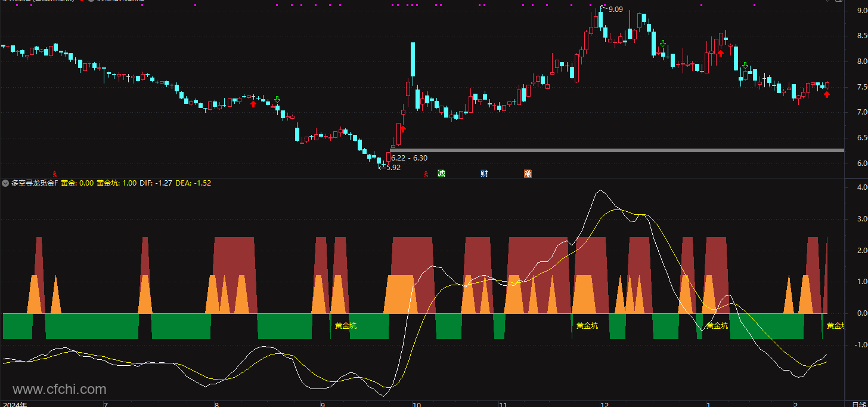This screenshot has width=868, height=407.
Task: Click the red up arrow beside late-September rally
Action: [x=403, y=128]
